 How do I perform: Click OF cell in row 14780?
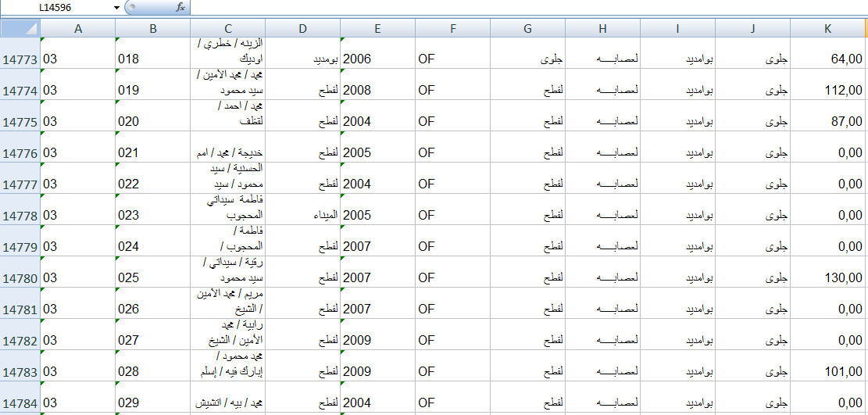[453, 271]
